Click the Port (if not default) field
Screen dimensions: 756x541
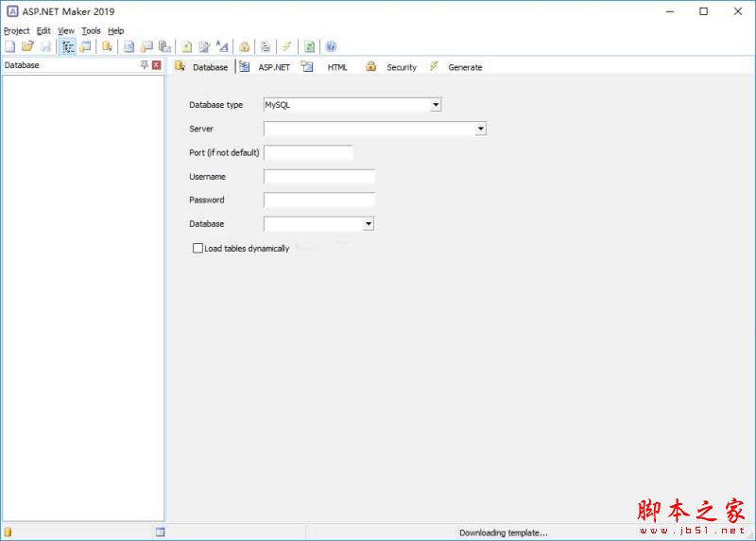[308, 153]
